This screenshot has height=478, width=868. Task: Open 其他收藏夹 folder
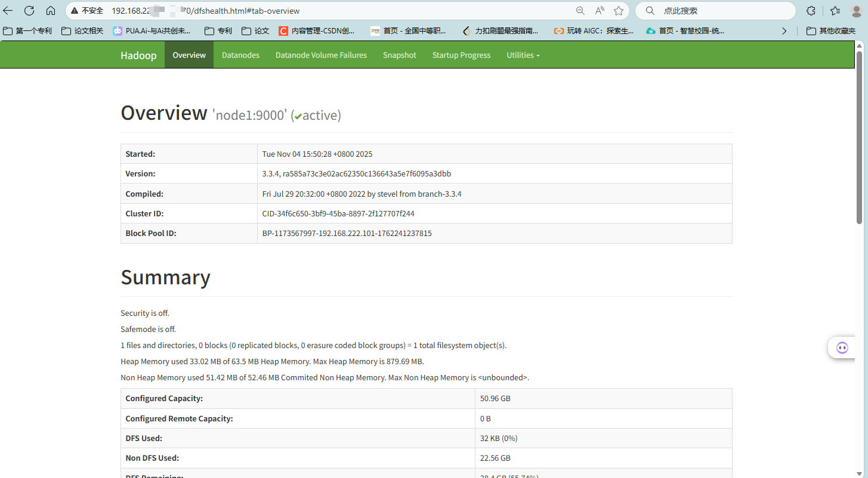(x=831, y=31)
